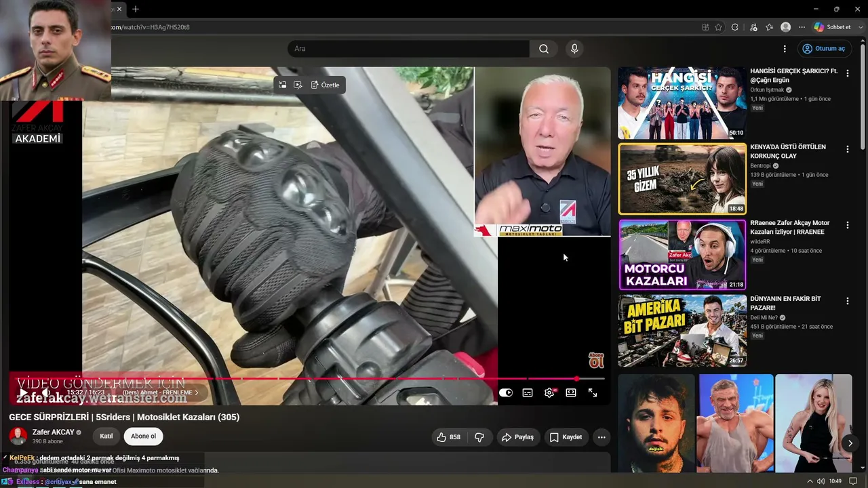The height and width of the screenshot is (488, 868).
Task: Play the video
Action: pyautogui.click(x=23, y=392)
